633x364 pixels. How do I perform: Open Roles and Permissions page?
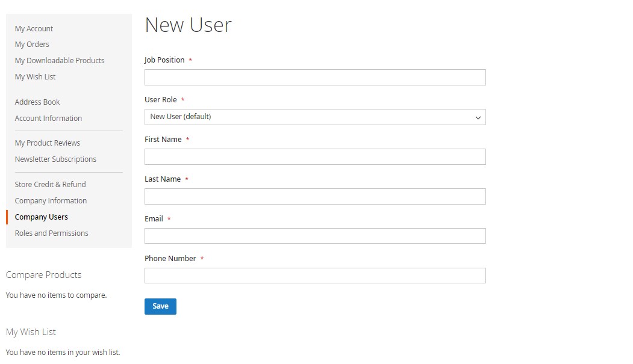coord(51,233)
